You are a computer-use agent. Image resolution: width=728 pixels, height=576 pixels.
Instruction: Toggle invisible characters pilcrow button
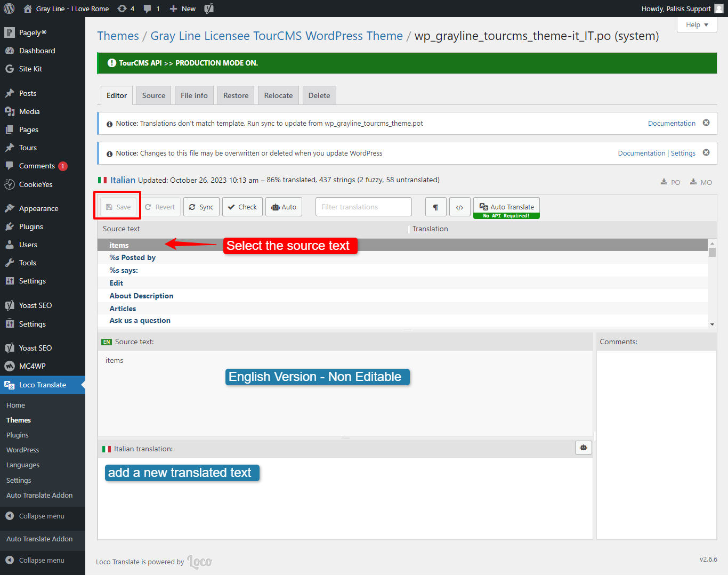pos(436,207)
